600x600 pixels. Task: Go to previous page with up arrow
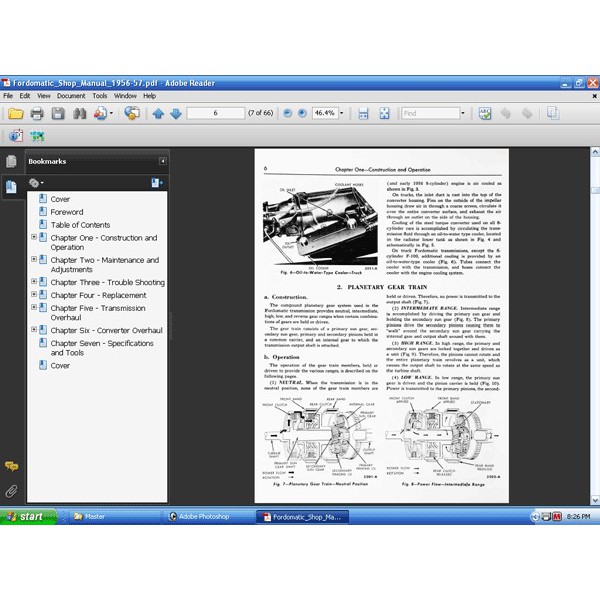click(158, 114)
